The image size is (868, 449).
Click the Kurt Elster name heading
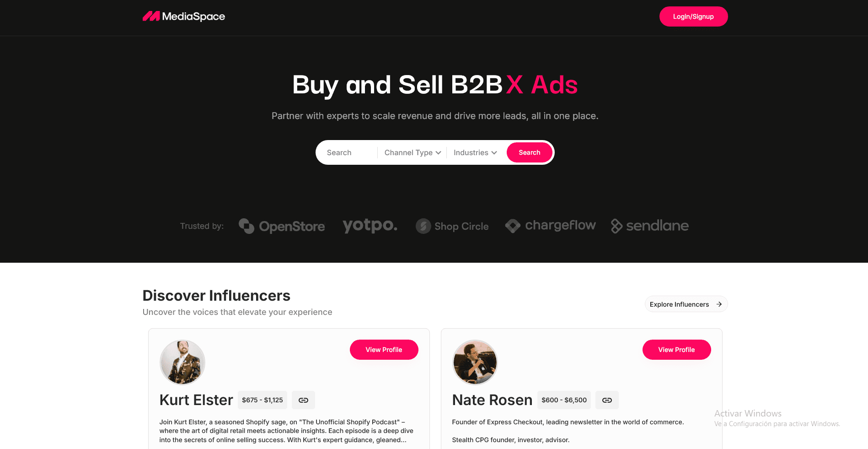coord(196,400)
